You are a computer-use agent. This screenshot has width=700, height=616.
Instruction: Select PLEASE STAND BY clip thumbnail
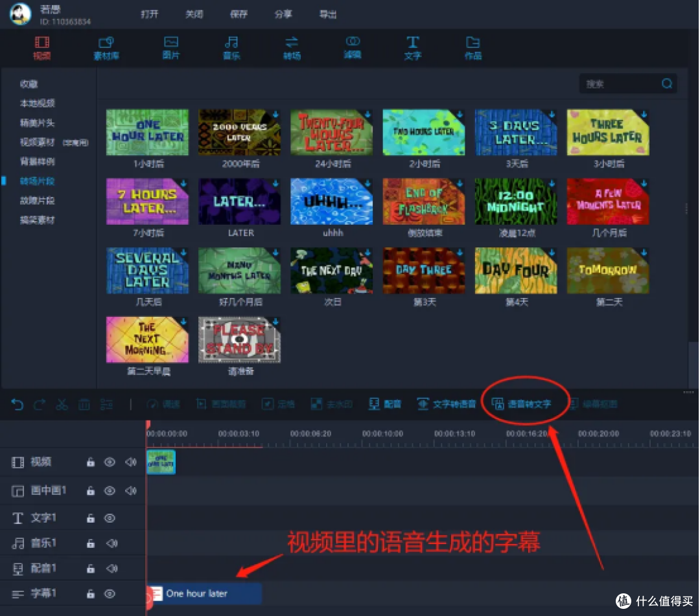239,340
